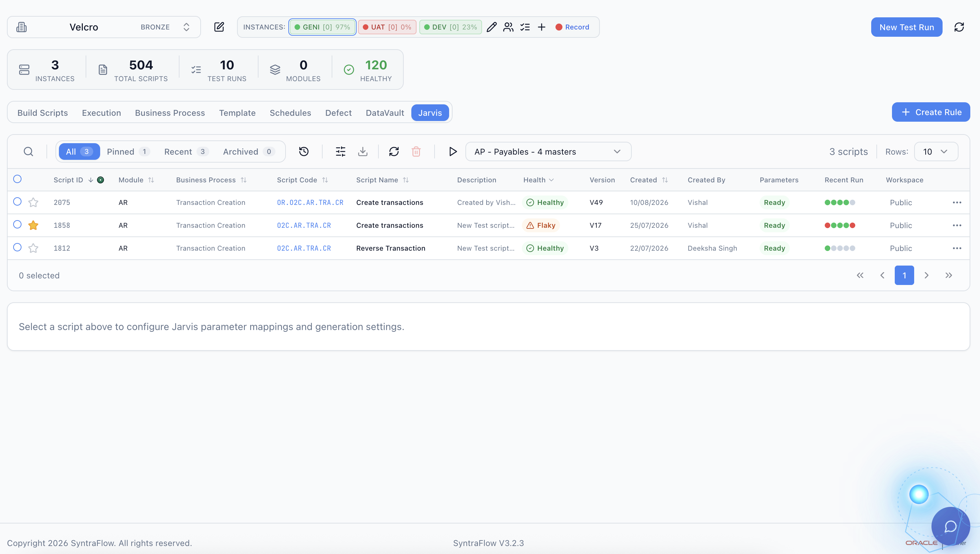The width and height of the screenshot is (980, 554).
Task: Unpin script 1858 gold star
Action: pos(34,225)
